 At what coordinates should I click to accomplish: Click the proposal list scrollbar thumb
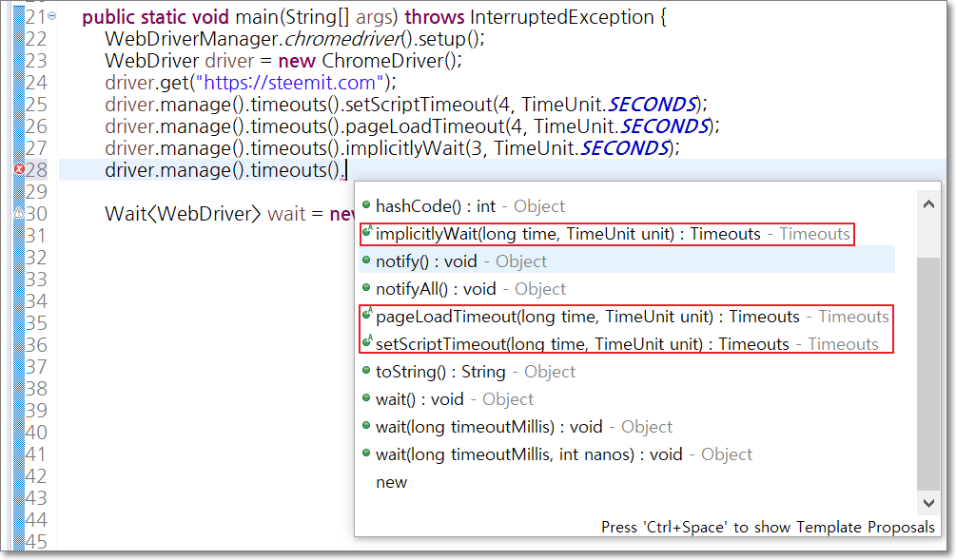coord(928,373)
